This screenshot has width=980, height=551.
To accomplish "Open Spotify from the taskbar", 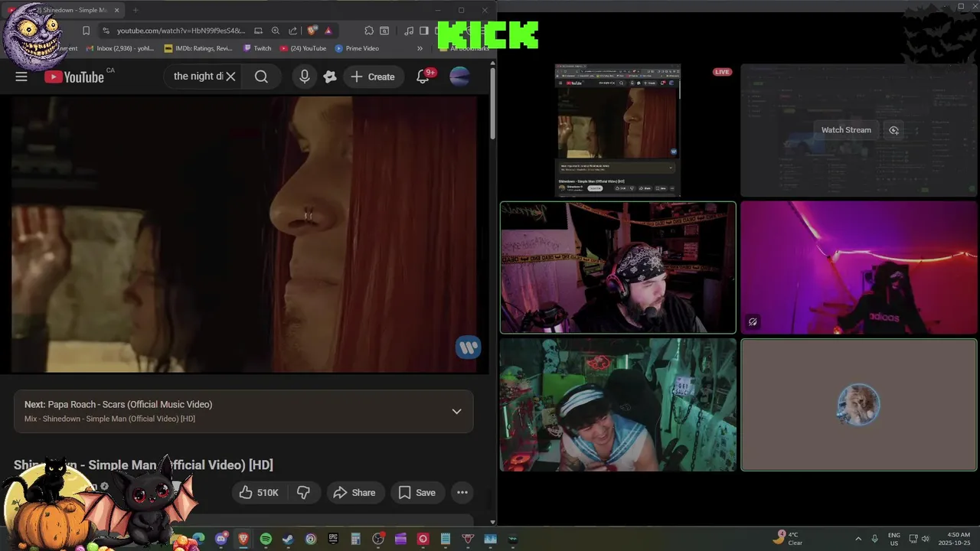I will (266, 539).
